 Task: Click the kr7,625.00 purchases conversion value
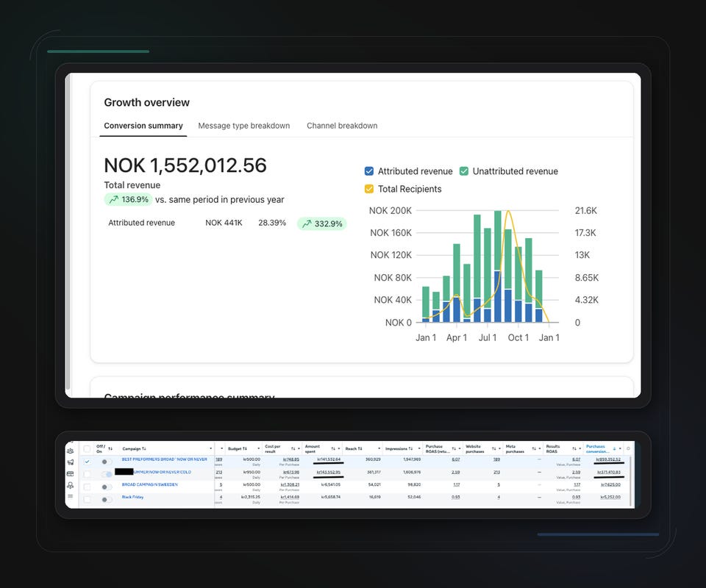610,484
